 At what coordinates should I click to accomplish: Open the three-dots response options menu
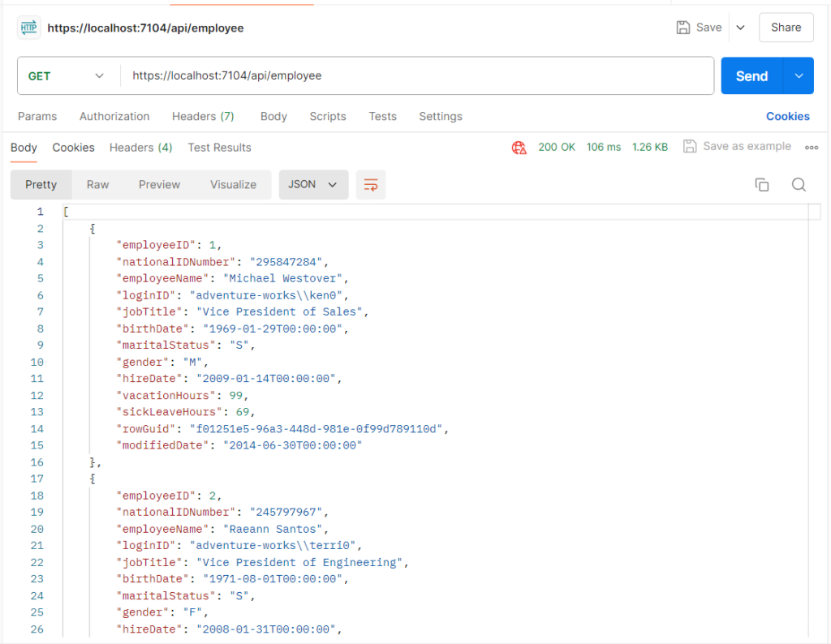pos(812,148)
